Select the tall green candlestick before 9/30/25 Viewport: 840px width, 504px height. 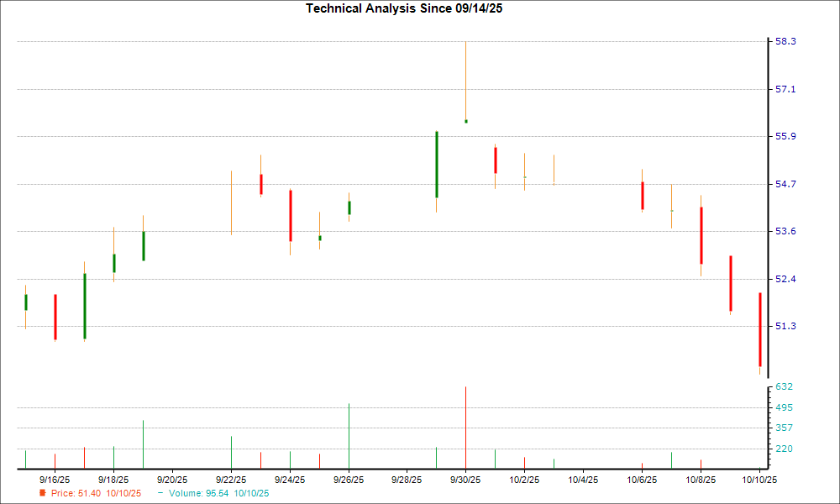click(x=437, y=165)
